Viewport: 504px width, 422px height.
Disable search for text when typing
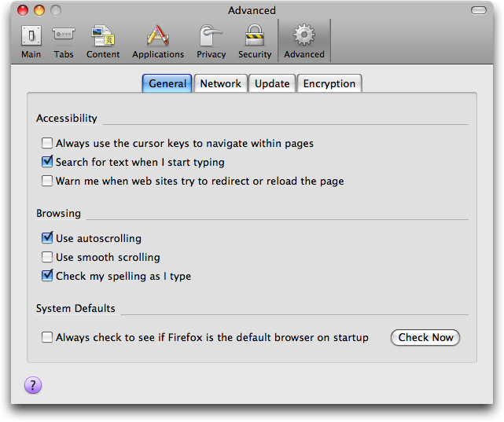pos(48,163)
